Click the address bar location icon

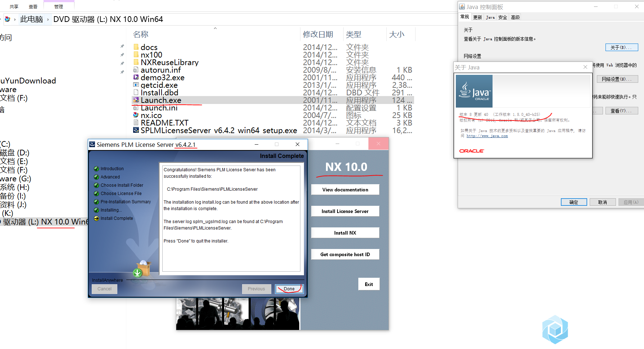point(7,19)
